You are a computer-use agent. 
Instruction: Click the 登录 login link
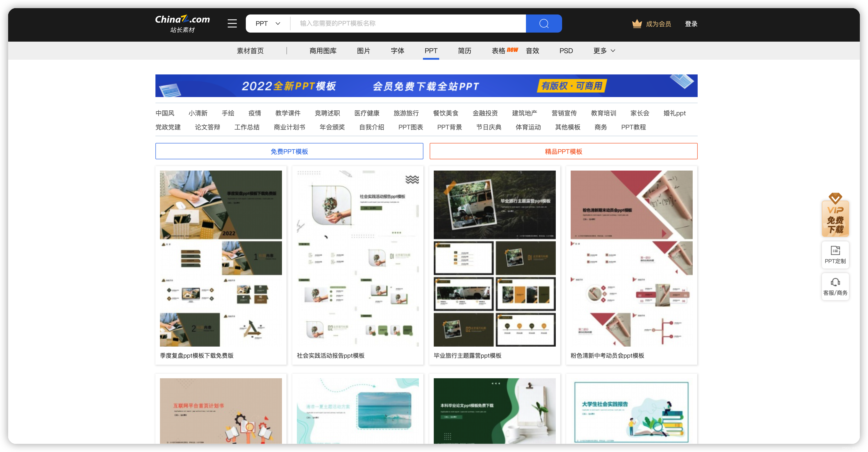point(691,24)
